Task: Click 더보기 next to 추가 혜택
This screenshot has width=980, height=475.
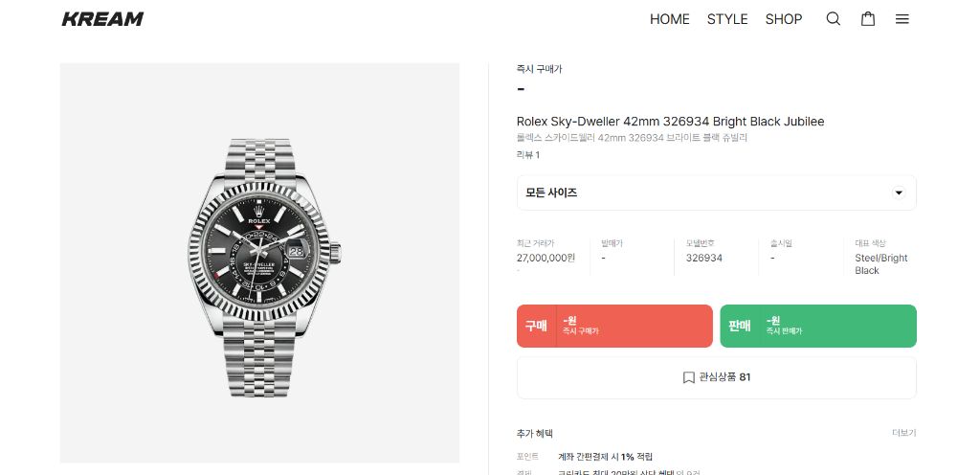Action: pos(903,433)
